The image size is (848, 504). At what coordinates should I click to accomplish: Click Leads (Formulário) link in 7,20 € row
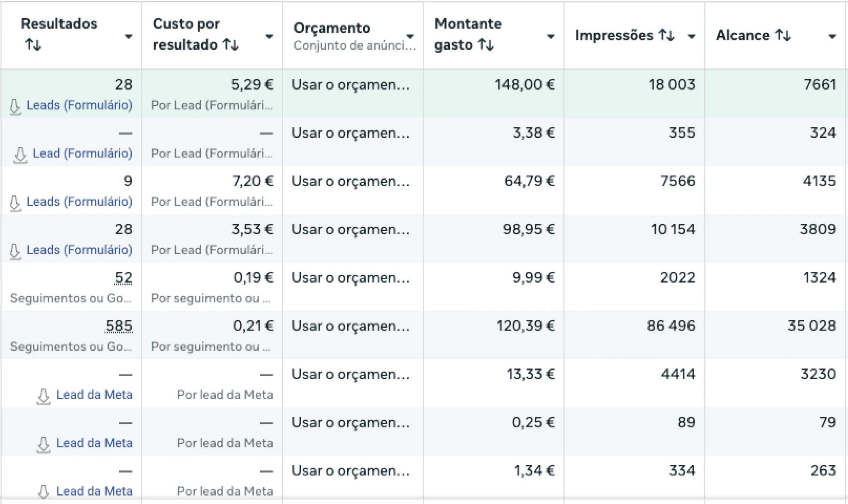(x=79, y=202)
